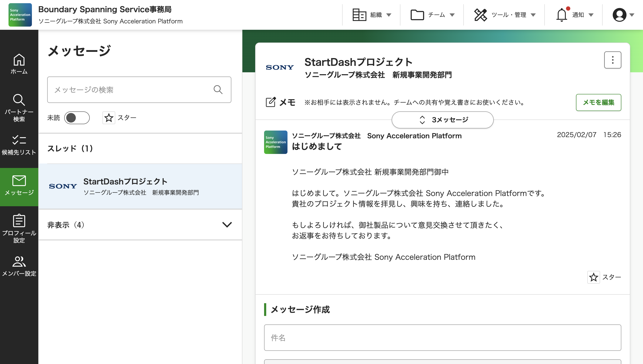The image size is (643, 364).
Task: Toggle the 未読 filter switch
Action: (77, 118)
